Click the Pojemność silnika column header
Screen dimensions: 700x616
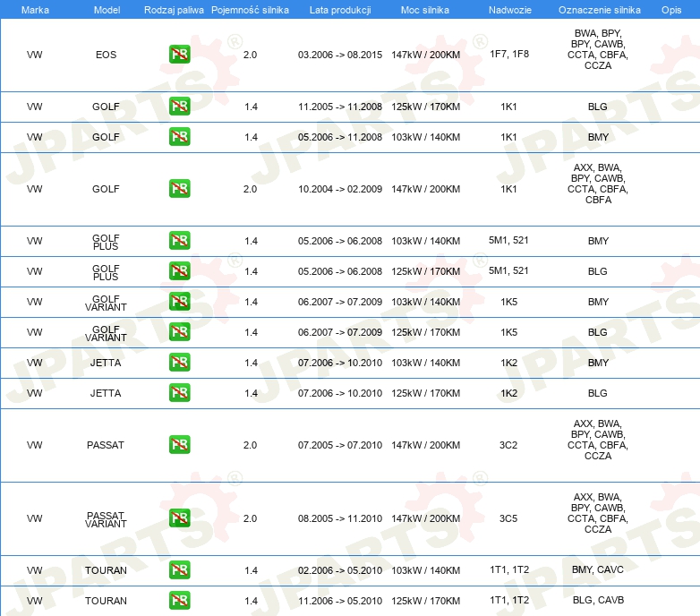250,10
